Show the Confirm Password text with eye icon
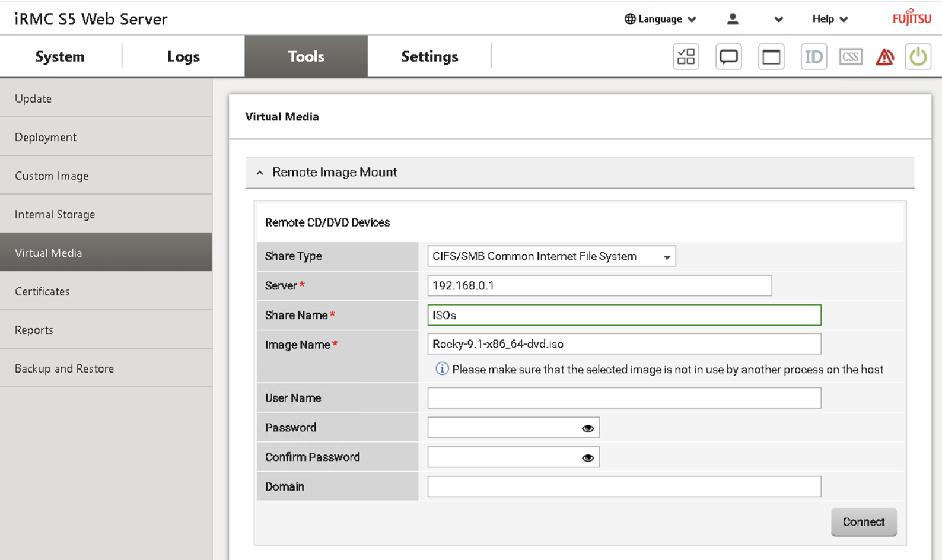Image resolution: width=942 pixels, height=560 pixels. coord(588,458)
